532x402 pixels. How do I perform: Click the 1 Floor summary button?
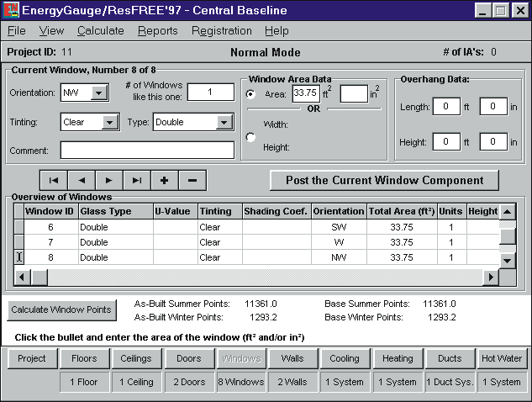coord(84,382)
